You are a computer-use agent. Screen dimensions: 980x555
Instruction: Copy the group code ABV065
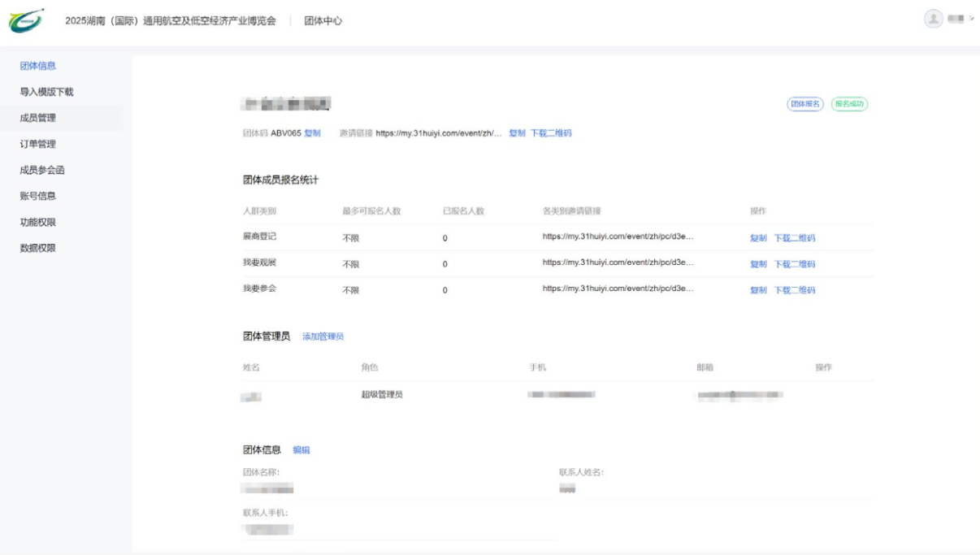(x=313, y=133)
